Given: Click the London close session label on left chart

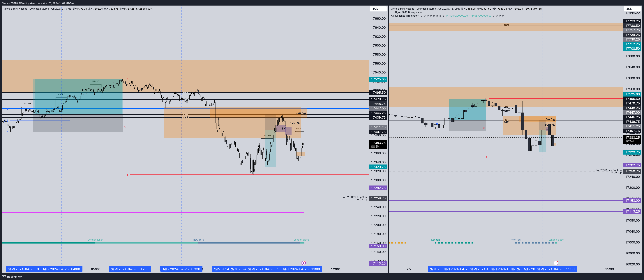Looking at the screenshot, I should pos(301,240).
